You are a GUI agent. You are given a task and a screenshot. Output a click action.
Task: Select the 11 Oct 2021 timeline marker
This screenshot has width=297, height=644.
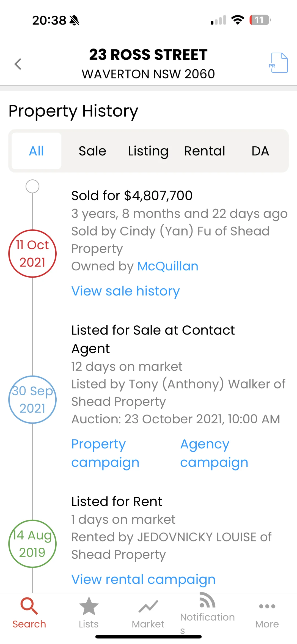click(32, 253)
